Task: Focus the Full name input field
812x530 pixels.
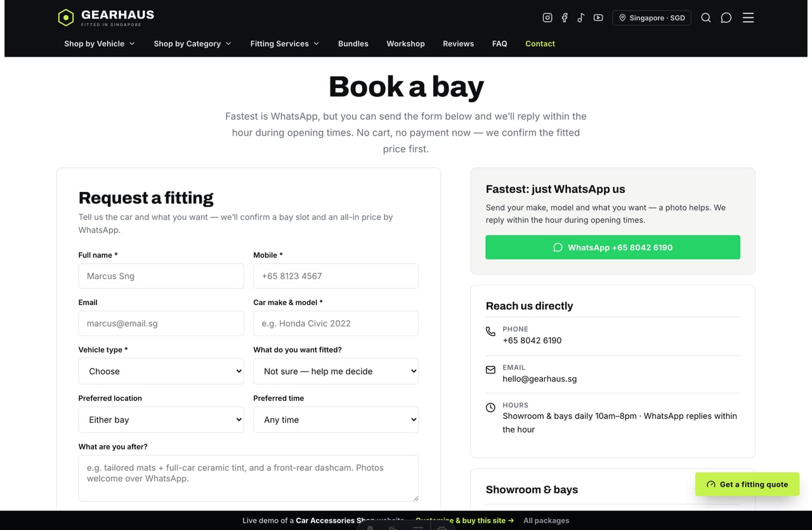Action: pos(161,276)
